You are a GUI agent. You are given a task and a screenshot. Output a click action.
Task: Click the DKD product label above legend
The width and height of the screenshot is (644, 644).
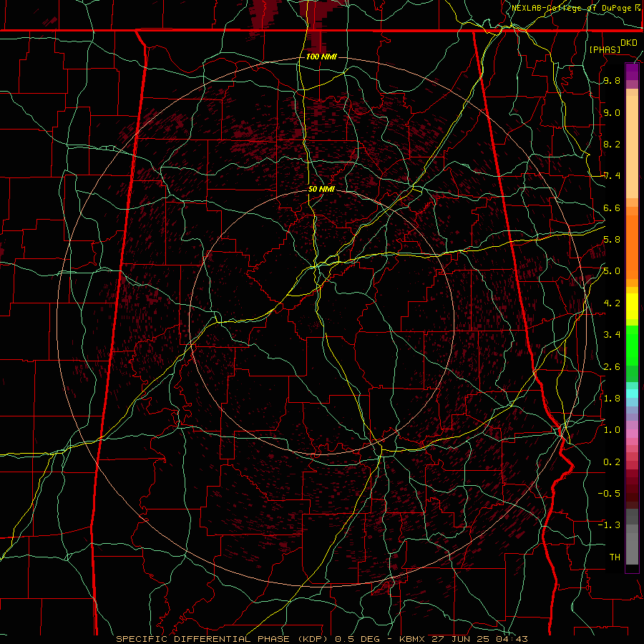629,43
